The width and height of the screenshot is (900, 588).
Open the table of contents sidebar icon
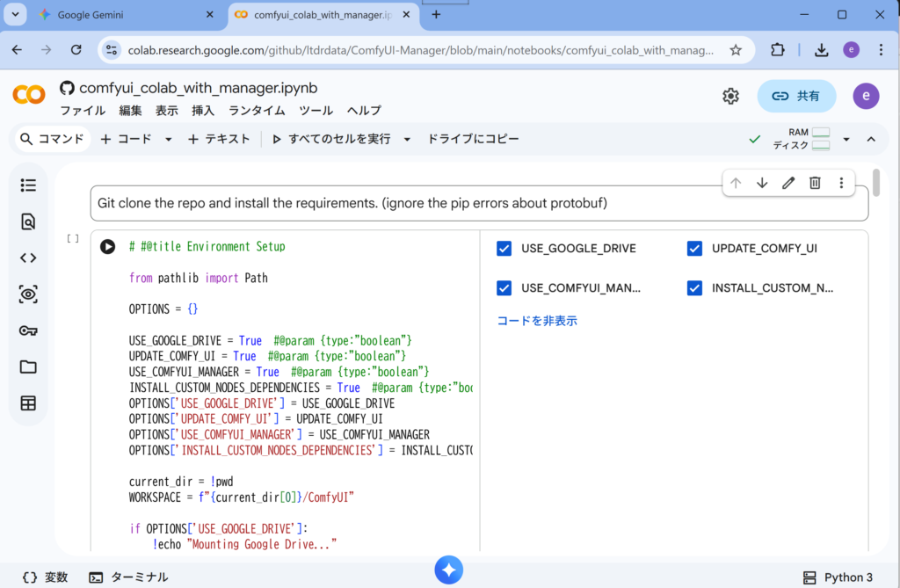(28, 185)
